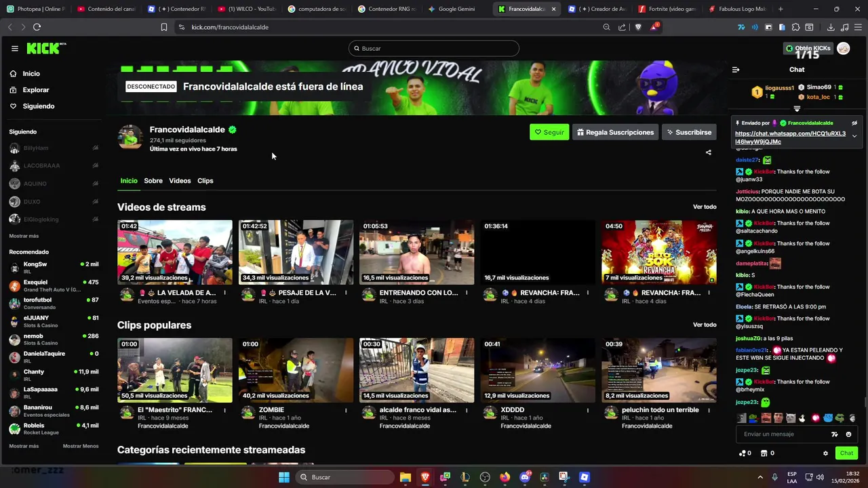This screenshot has width=868, height=488.
Task: Open KongSw recommended channel
Action: coord(54,267)
